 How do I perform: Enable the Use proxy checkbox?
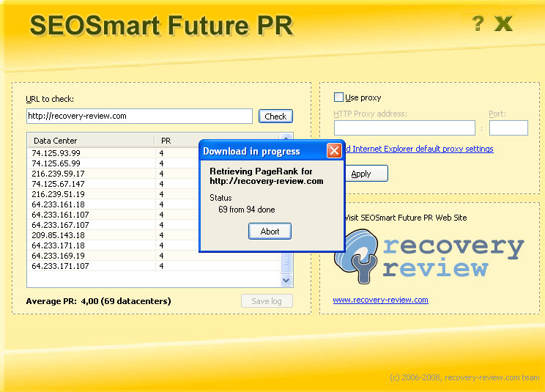[x=338, y=97]
